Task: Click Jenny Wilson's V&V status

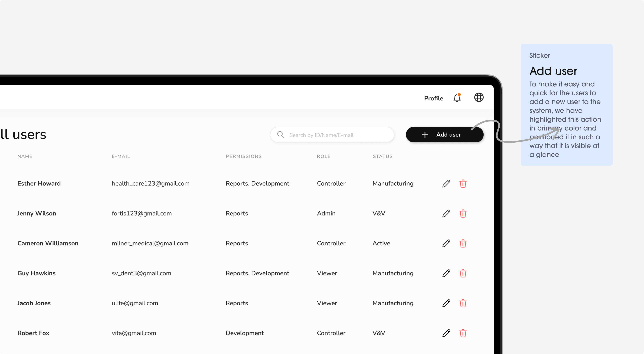Action: click(x=379, y=213)
